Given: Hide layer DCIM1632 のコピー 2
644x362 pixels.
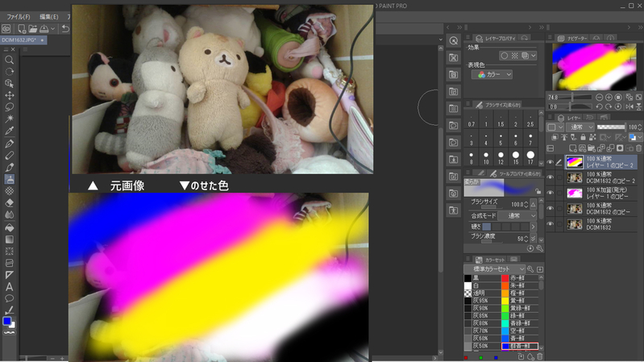Looking at the screenshot, I should point(550,177).
